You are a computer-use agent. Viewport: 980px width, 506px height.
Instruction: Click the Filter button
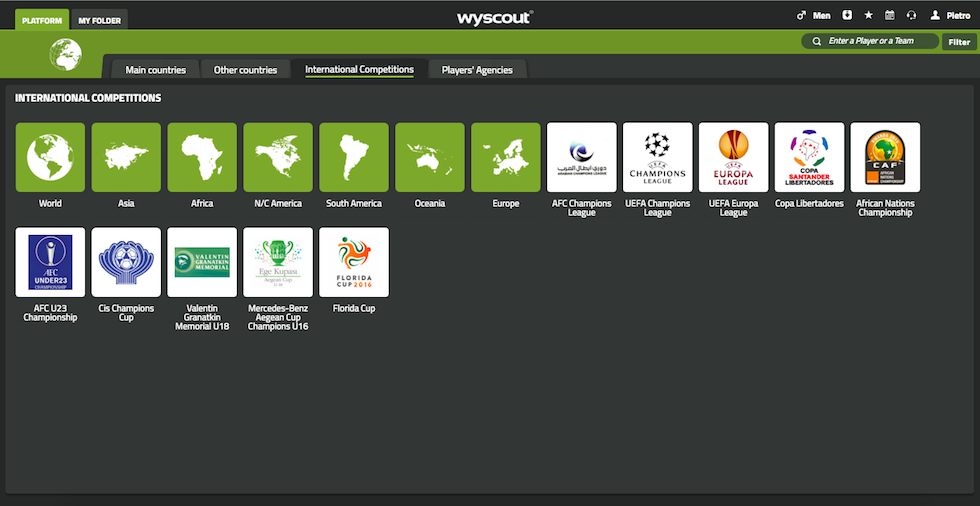[958, 42]
